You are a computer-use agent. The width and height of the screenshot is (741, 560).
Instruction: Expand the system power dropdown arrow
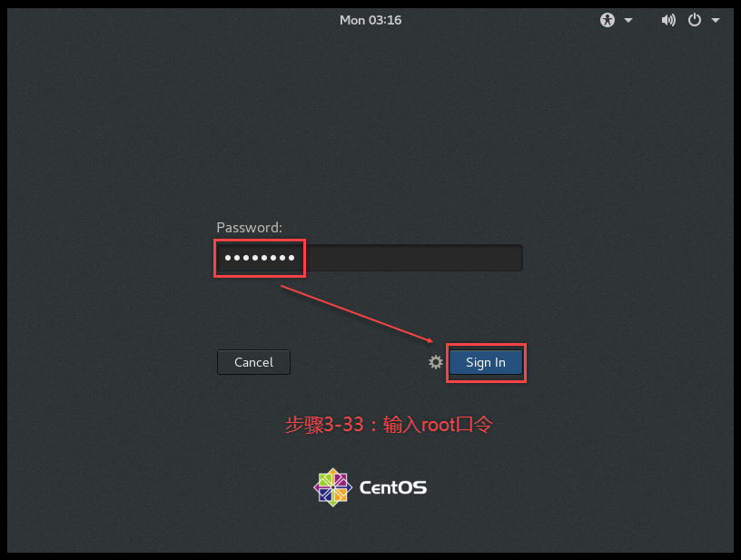[716, 20]
